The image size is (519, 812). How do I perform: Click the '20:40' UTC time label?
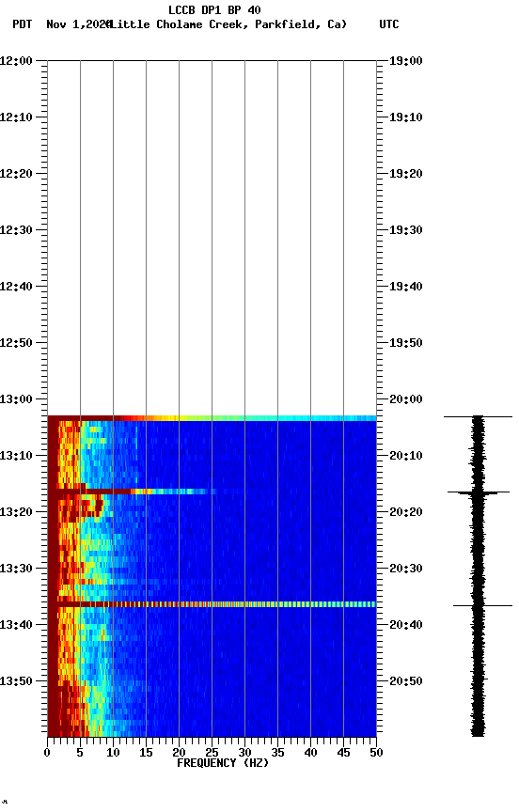[406, 626]
